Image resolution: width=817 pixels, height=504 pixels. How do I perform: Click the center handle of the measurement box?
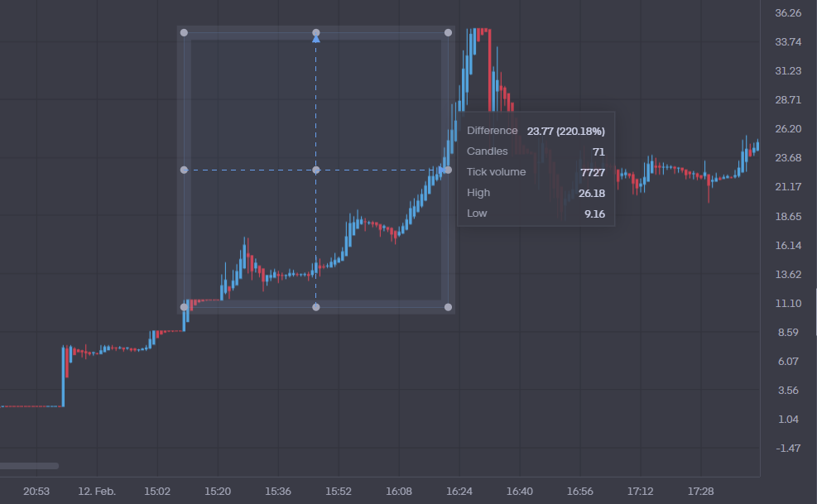(x=315, y=170)
